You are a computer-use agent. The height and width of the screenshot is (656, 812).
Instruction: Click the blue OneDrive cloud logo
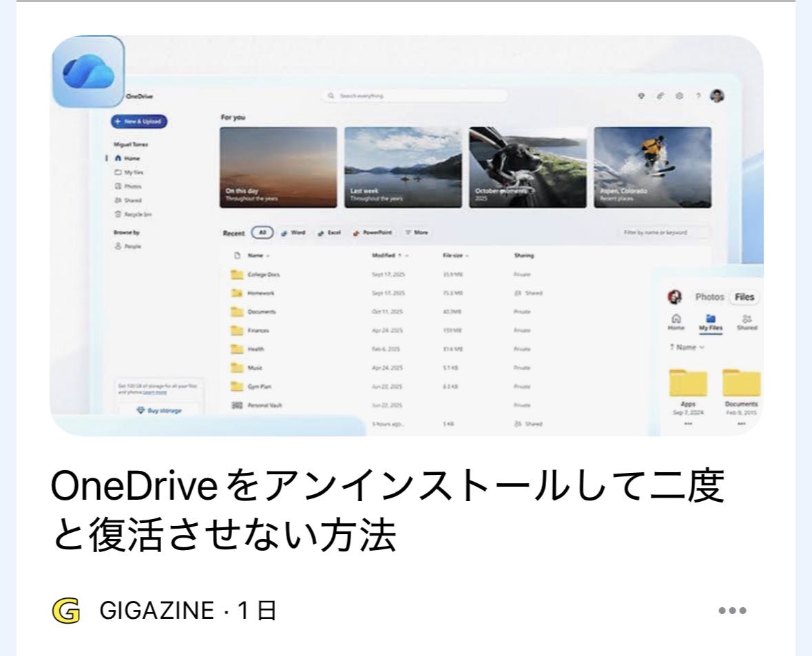[87, 72]
